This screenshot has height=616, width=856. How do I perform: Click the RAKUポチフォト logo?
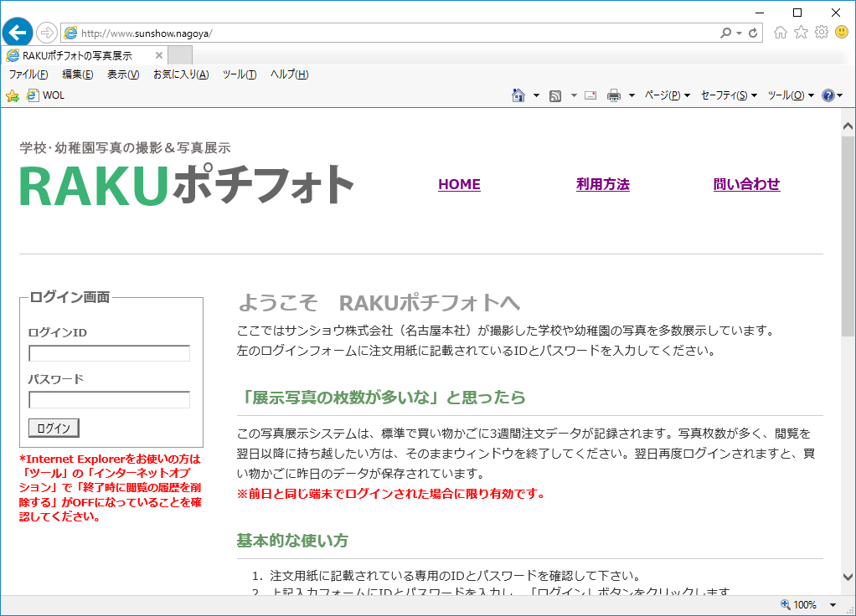(187, 186)
